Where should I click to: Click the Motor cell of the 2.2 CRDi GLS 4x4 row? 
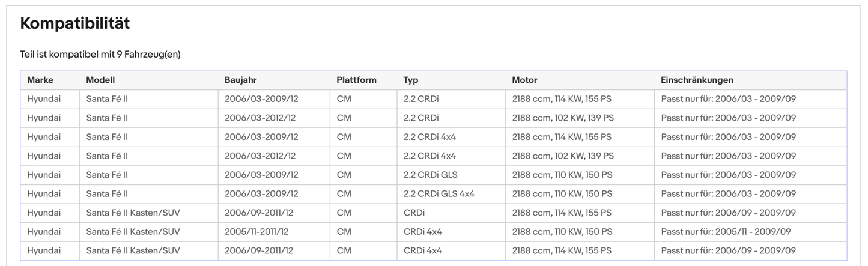[x=562, y=194]
